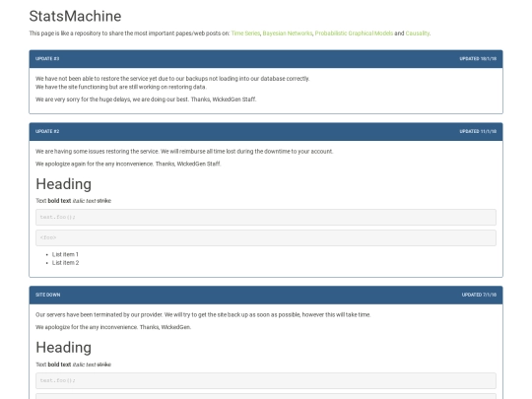
Task: Click the UPDATED 10/1/18 date label
Action: coord(478,59)
